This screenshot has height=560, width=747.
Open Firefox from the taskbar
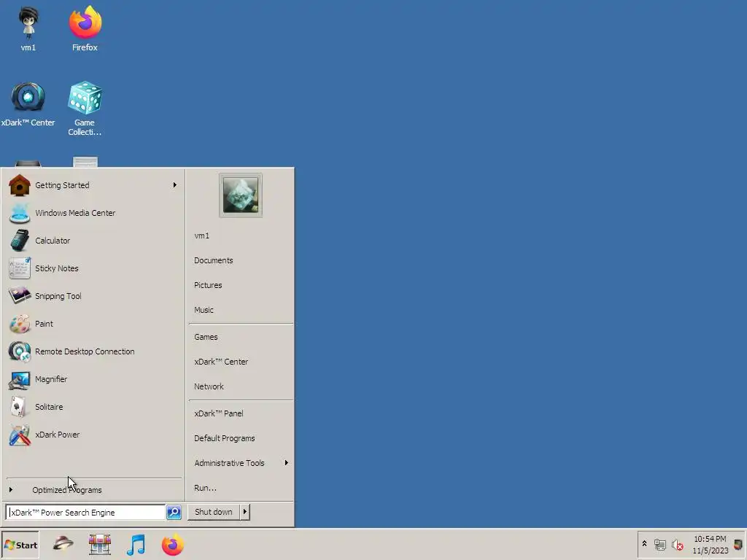(172, 544)
